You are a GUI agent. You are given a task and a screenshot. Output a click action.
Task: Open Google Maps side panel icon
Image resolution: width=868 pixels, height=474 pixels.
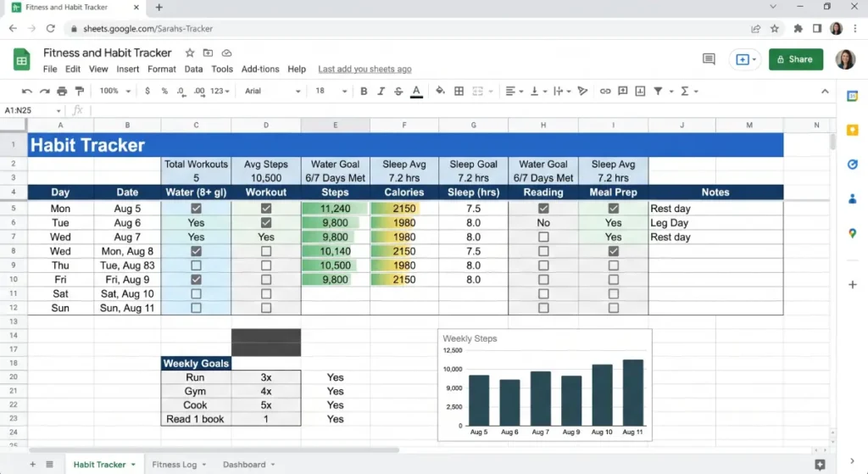(853, 234)
